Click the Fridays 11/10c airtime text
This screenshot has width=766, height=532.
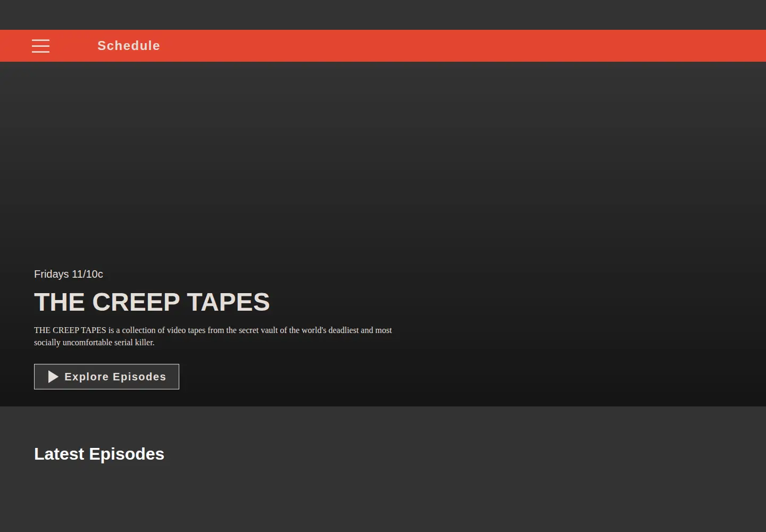[69, 274]
